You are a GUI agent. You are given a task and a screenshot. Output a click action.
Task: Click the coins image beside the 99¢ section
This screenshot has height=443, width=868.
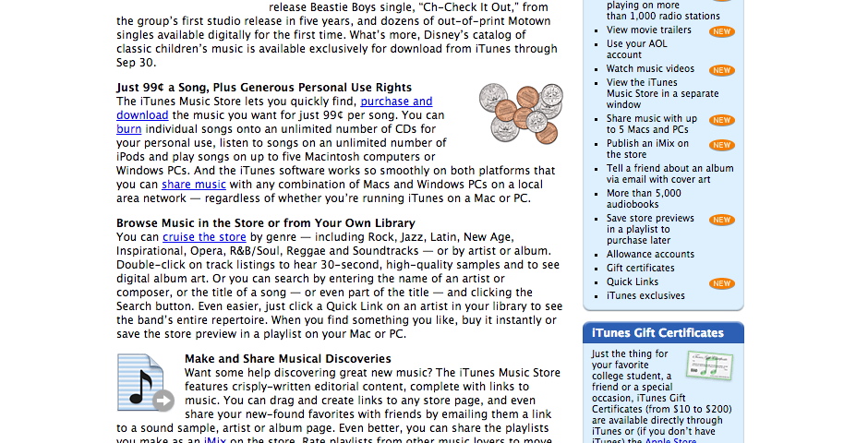coord(521,113)
